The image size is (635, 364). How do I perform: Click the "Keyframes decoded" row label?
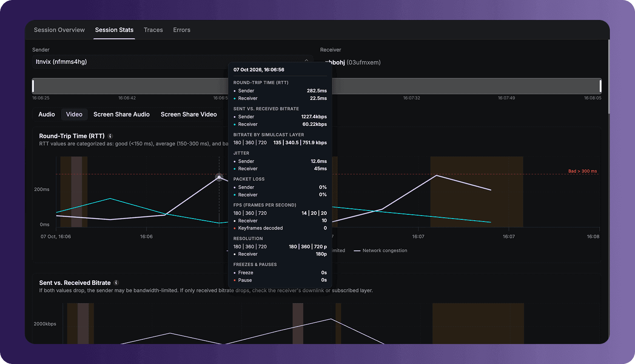260,228
